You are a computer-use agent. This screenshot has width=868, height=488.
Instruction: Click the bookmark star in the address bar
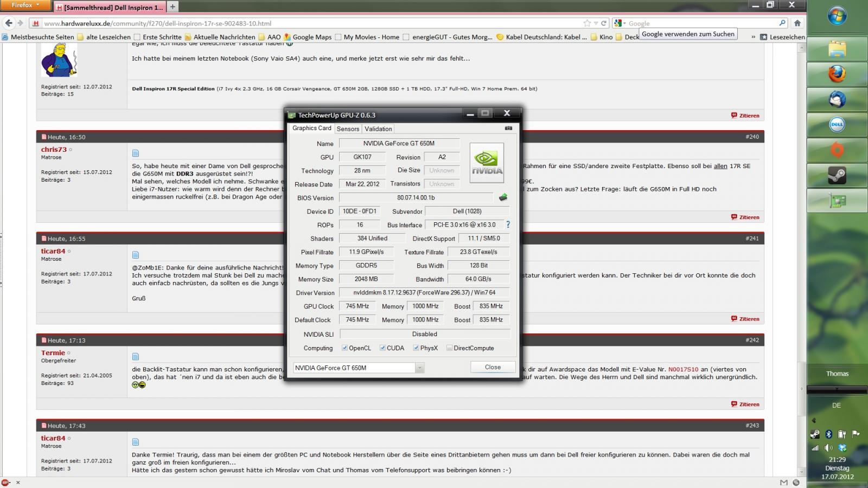[587, 23]
